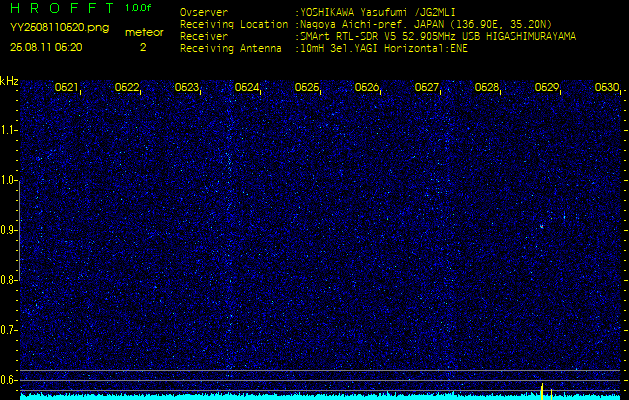Click the version number 1.00f
This screenshot has height=400, width=629.
[138, 8]
